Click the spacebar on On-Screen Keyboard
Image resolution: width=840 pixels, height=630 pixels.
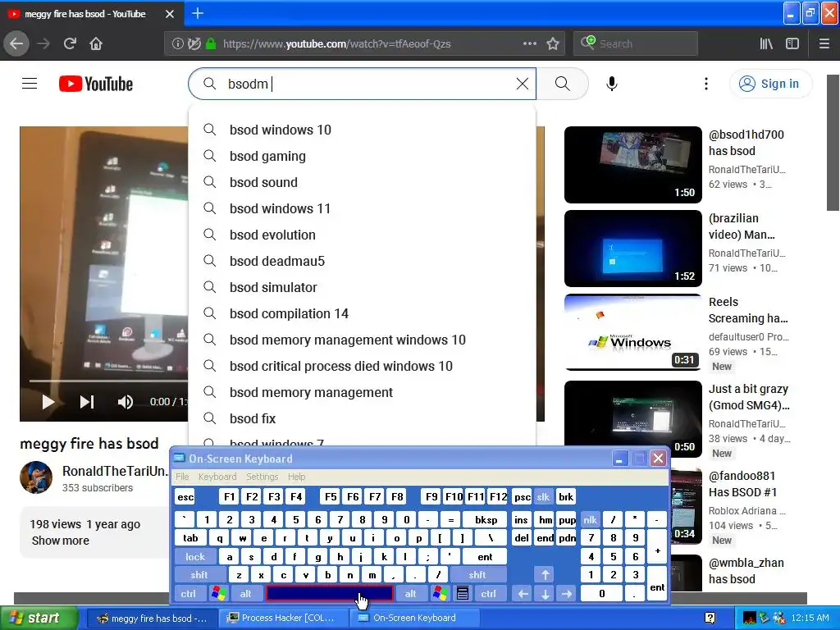pos(330,594)
